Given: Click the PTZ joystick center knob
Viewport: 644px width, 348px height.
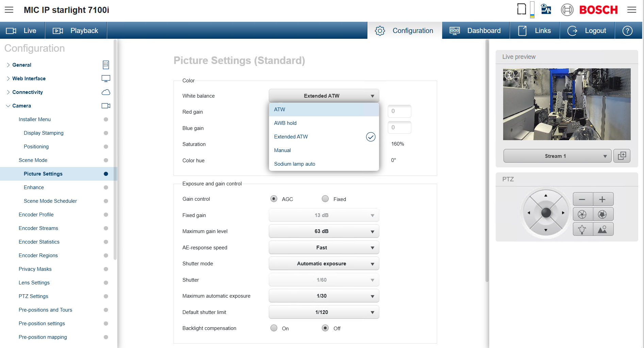Looking at the screenshot, I should pos(546,213).
